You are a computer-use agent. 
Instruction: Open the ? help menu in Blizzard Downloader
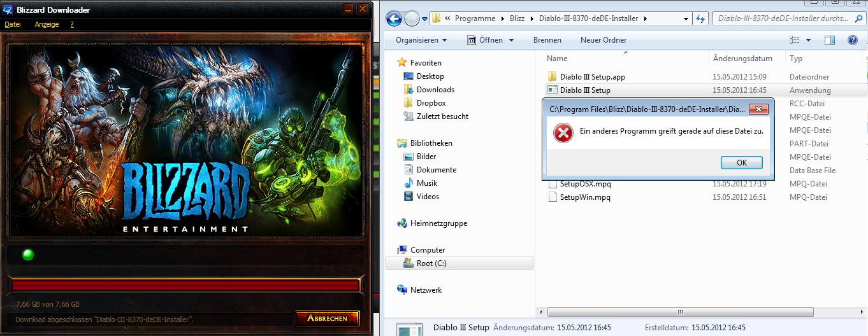tap(72, 24)
